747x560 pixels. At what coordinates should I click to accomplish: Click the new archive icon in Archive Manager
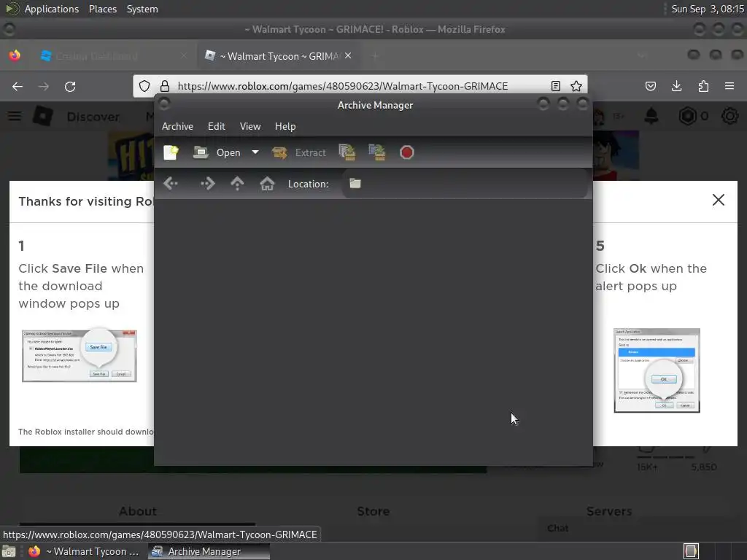click(171, 152)
